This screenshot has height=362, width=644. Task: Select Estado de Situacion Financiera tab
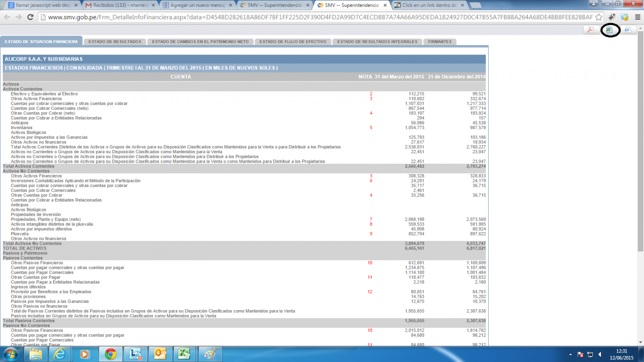coord(41,42)
